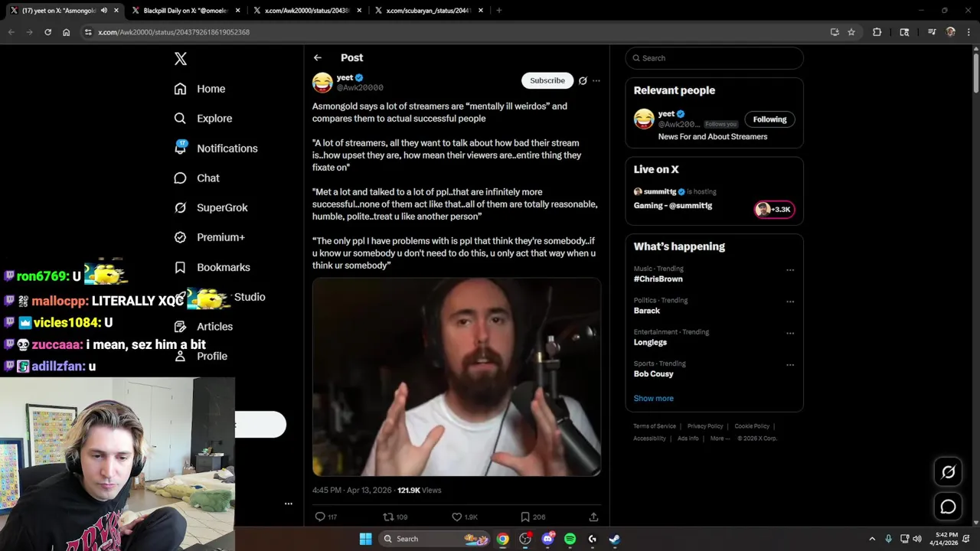Switch to the x.com/Awk20000/status tab
This screenshot has width=980, height=551.
click(x=306, y=11)
